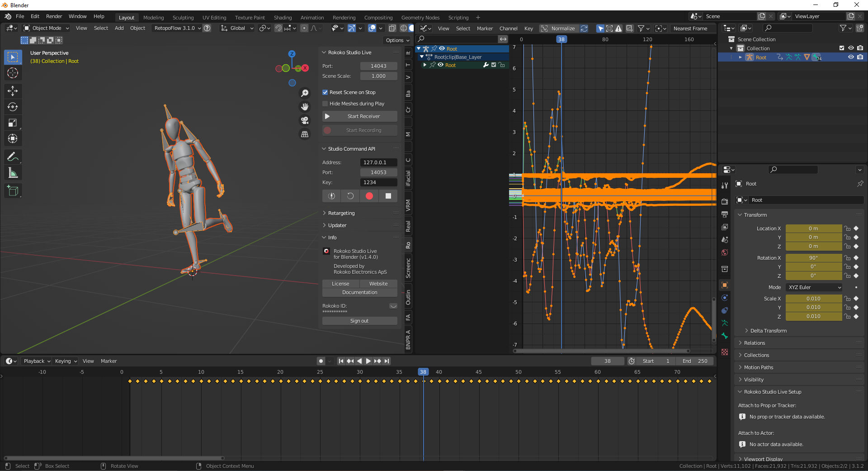Image resolution: width=868 pixels, height=471 pixels.
Task: Activate the Measure tool
Action: tap(13, 172)
